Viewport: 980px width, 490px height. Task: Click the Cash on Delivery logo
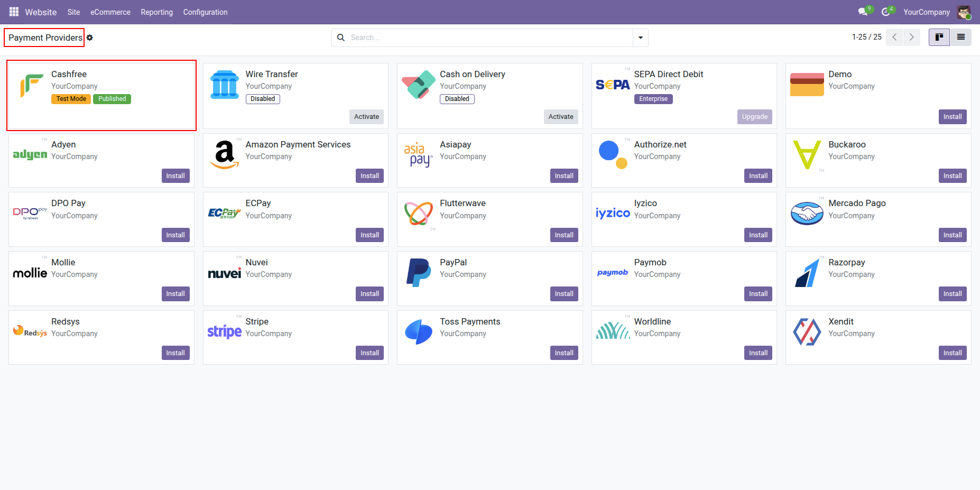419,85
